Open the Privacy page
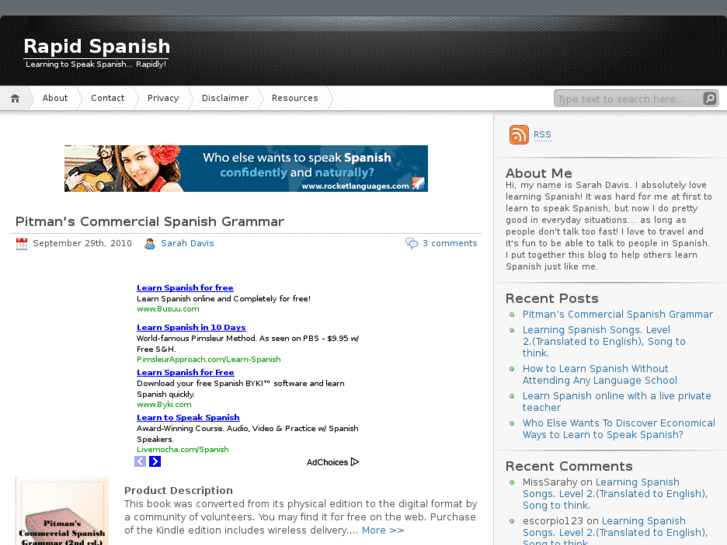 pyautogui.click(x=163, y=98)
